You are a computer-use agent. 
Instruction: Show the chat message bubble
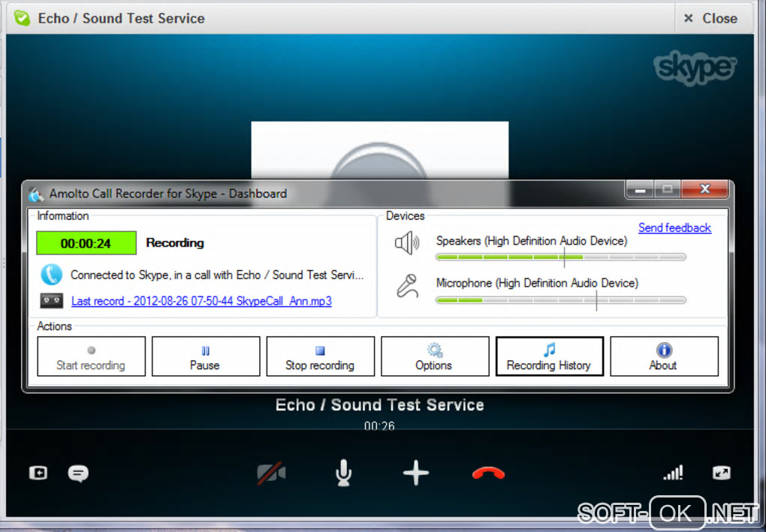pos(78,473)
